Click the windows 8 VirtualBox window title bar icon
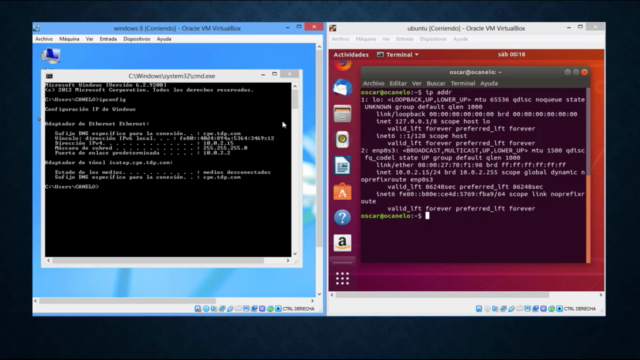640x360 pixels. (36, 28)
